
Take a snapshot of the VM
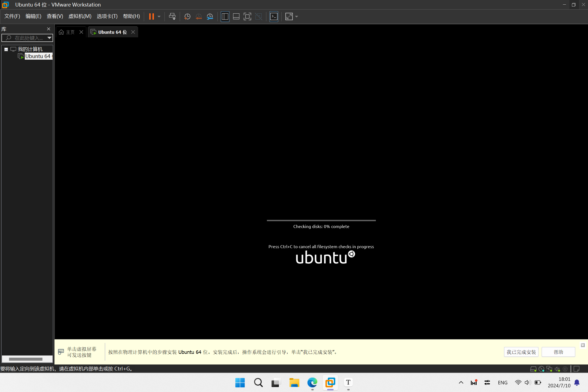pyautogui.click(x=187, y=16)
